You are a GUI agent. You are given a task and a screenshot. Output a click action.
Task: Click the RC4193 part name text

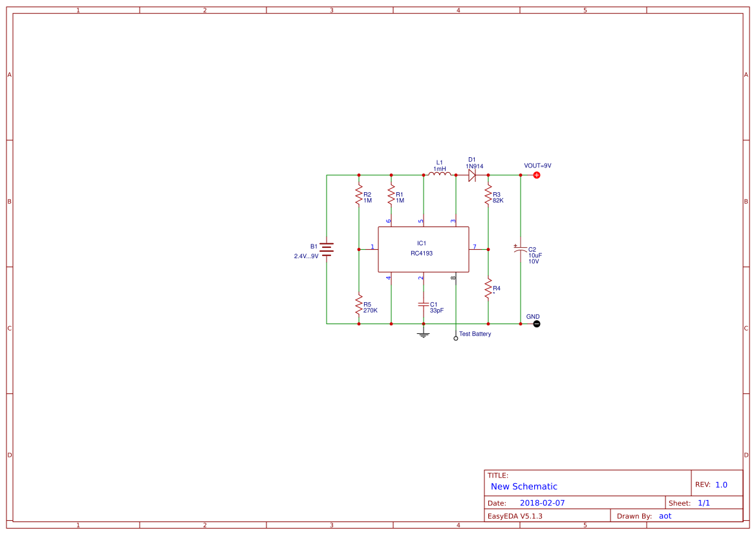pos(422,254)
